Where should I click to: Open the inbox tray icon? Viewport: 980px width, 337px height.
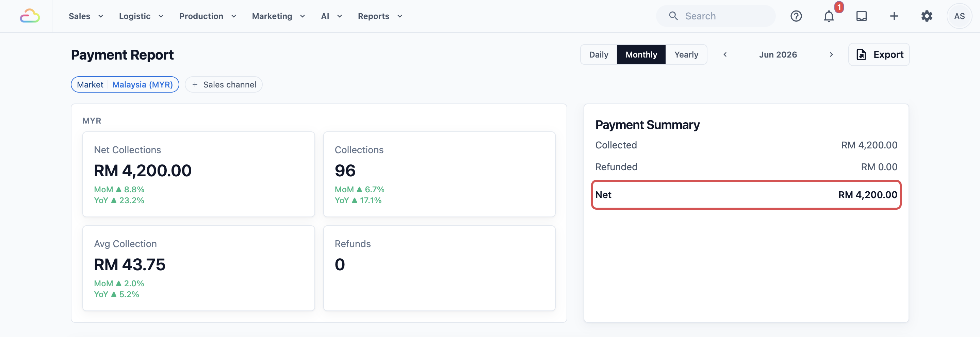click(x=861, y=16)
